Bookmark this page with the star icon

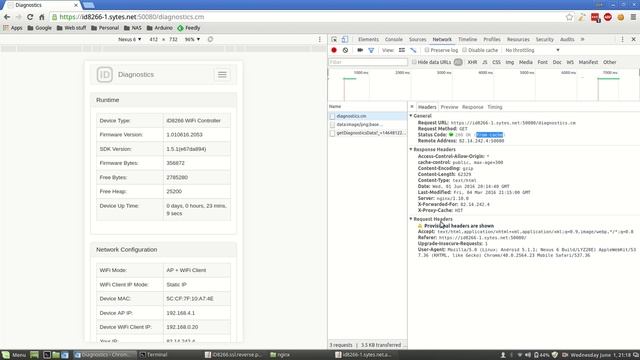[x=569, y=17]
